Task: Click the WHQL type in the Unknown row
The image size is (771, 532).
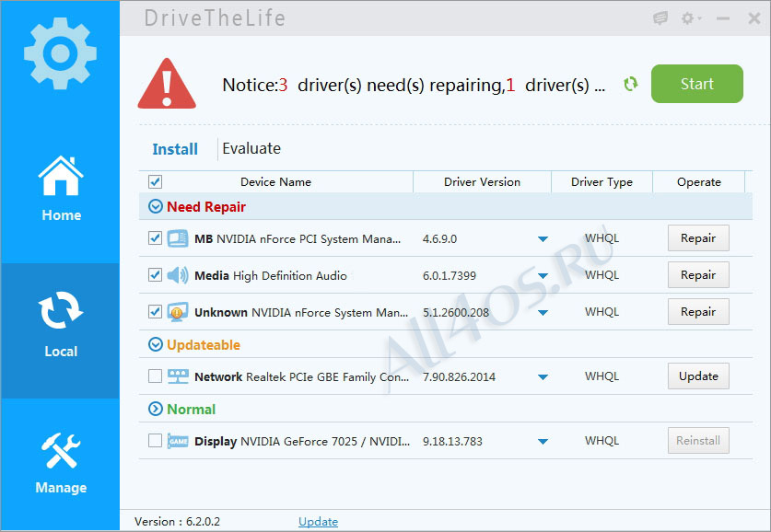Action: click(x=602, y=312)
